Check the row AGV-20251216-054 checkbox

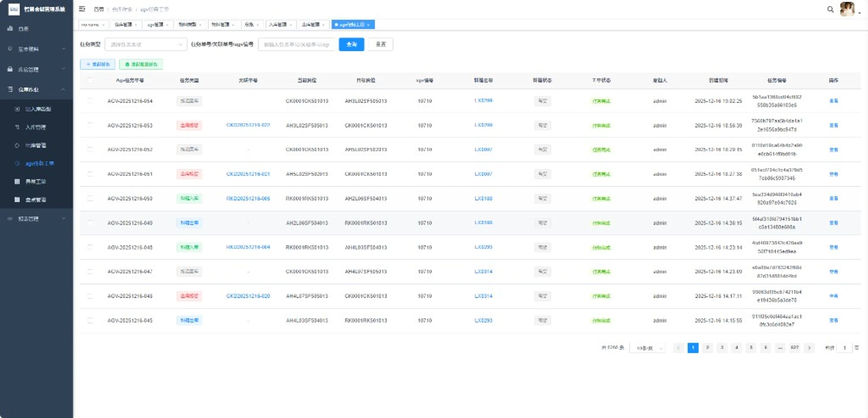click(x=90, y=100)
